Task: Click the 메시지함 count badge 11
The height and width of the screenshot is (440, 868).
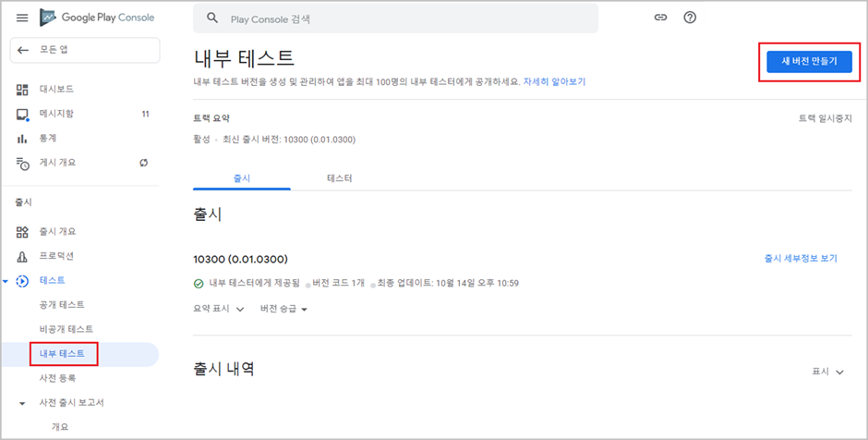Action: (x=146, y=114)
